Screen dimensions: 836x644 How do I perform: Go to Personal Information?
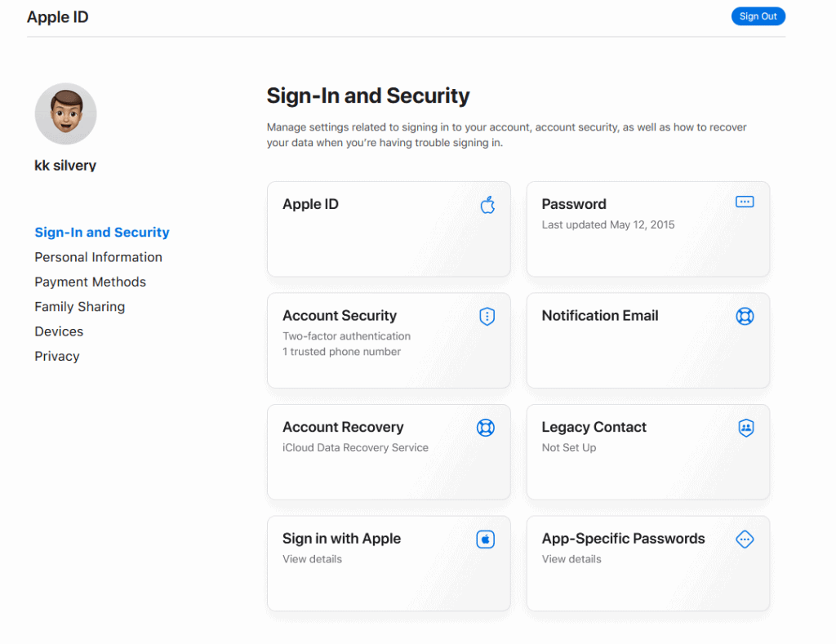click(98, 257)
